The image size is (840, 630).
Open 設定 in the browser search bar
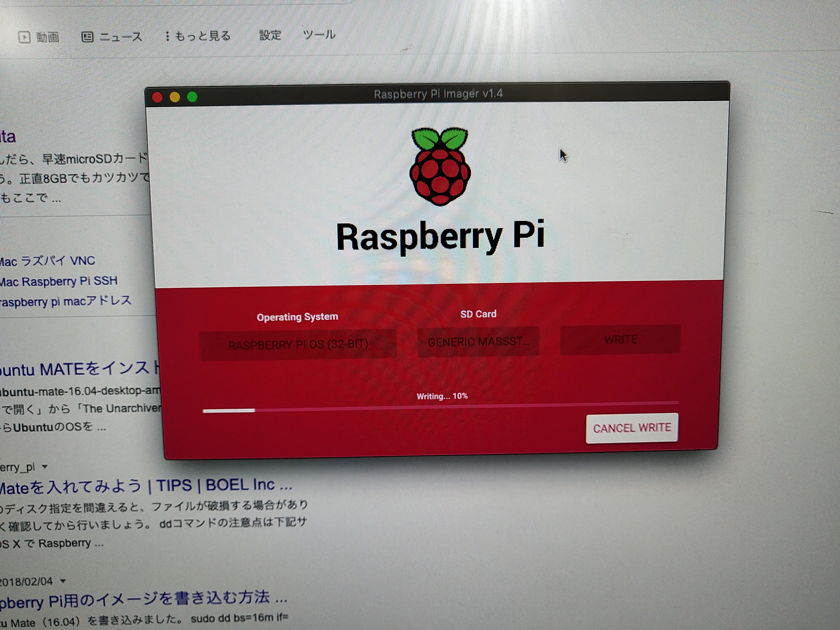[x=270, y=35]
